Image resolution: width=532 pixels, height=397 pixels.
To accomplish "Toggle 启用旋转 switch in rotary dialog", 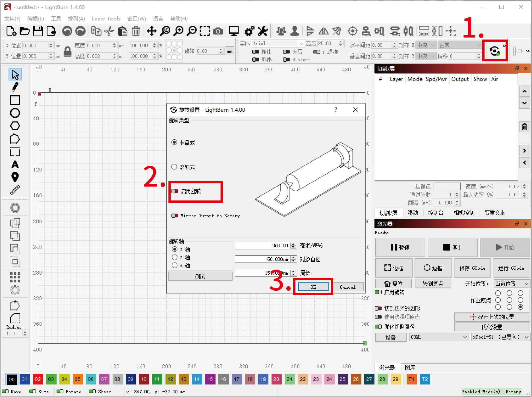I will (x=175, y=191).
